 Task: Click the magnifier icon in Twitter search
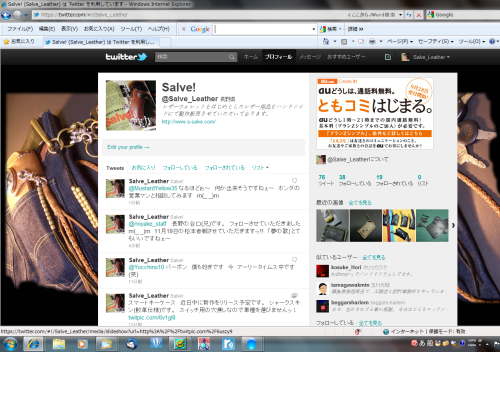[x=232, y=57]
